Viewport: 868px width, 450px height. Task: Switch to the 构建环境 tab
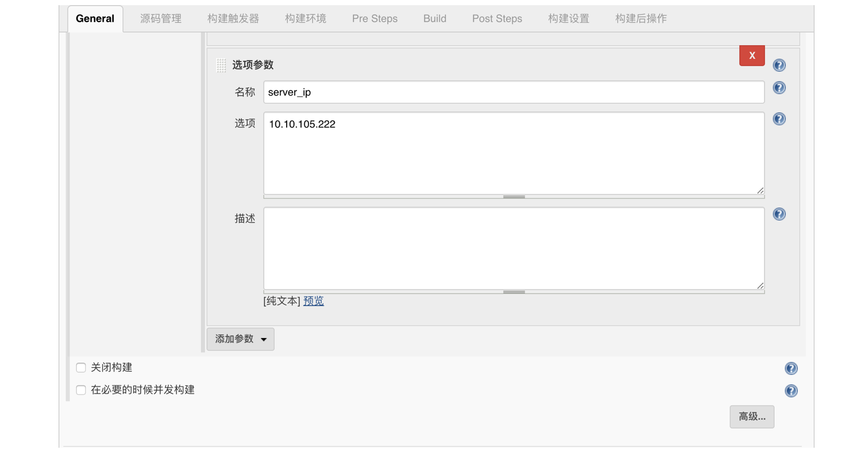point(306,19)
